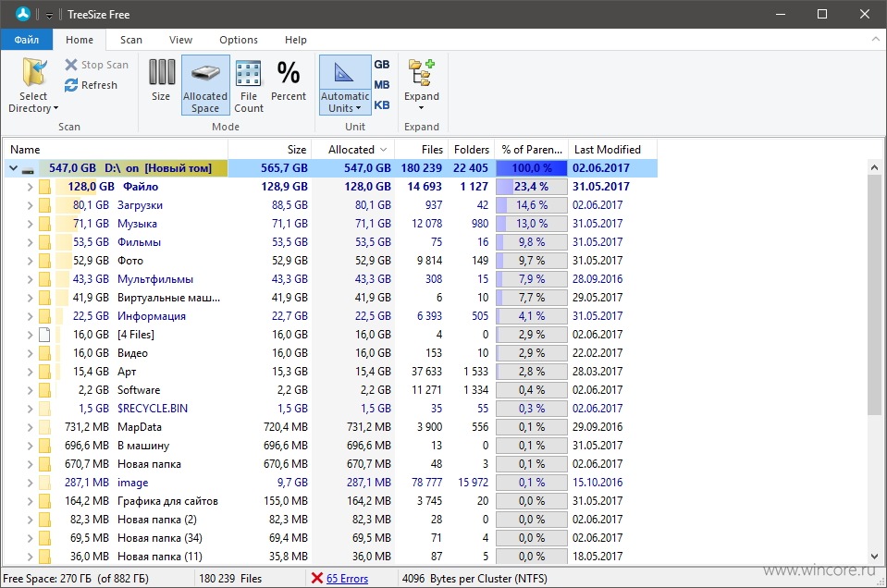Click the Unit group caption on the ribbon
Viewport: 887px width, 588px height.
(355, 127)
